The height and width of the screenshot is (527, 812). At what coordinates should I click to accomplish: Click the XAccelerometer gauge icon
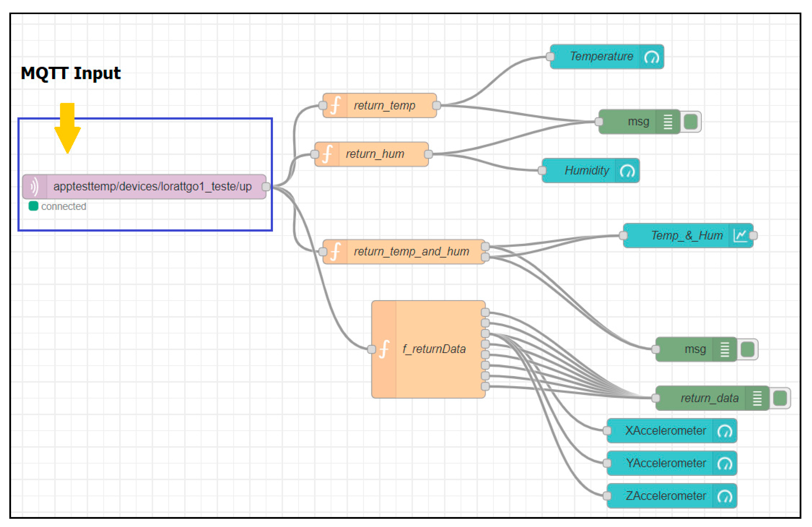pyautogui.click(x=724, y=431)
